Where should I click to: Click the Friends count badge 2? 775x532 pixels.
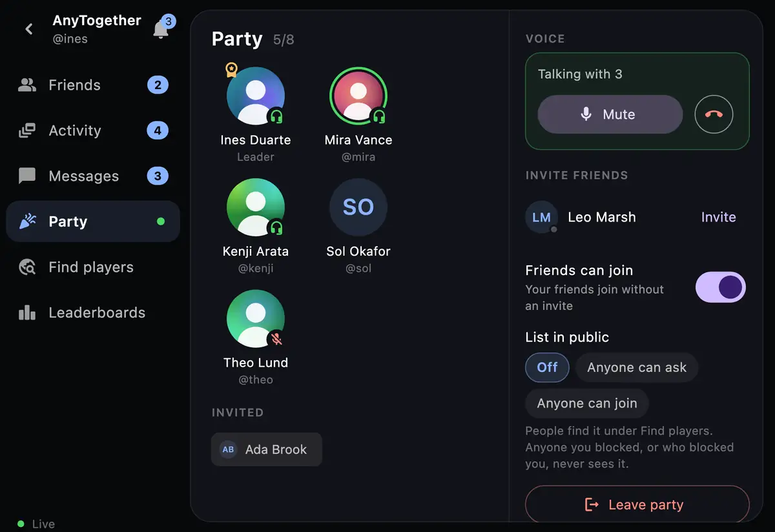click(x=158, y=85)
